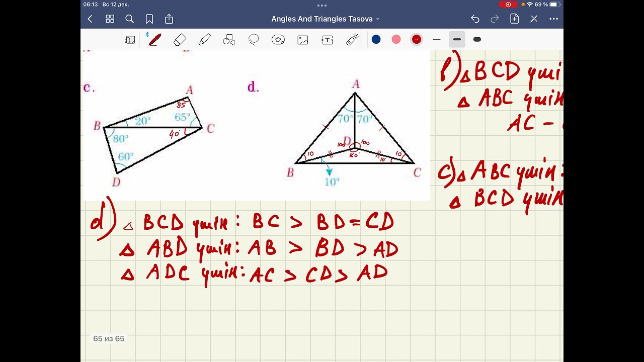Open the share and export menu
Image resolution: width=644 pixels, height=362 pixels.
pos(169,19)
